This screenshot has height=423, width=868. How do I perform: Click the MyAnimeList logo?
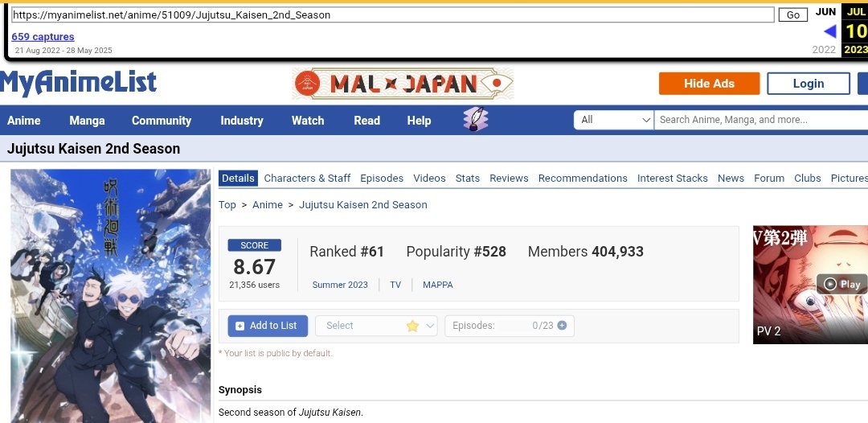pyautogui.click(x=79, y=84)
